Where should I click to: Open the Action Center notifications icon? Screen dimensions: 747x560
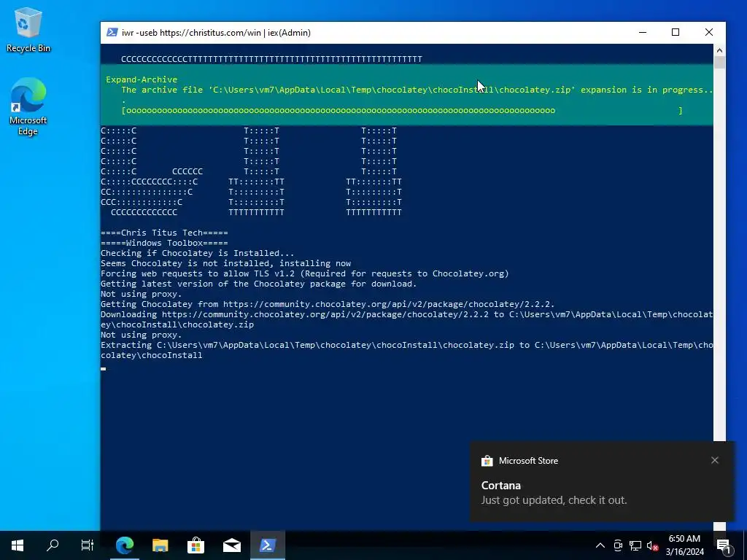[724, 545]
